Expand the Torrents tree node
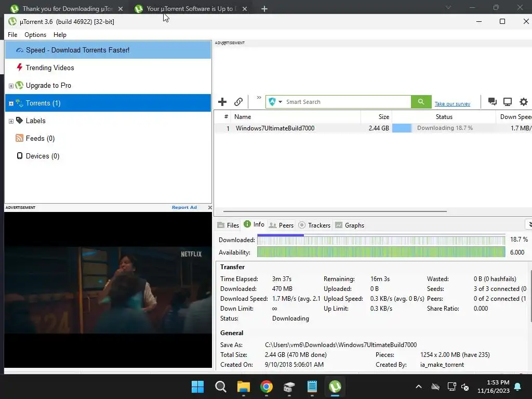 point(11,103)
